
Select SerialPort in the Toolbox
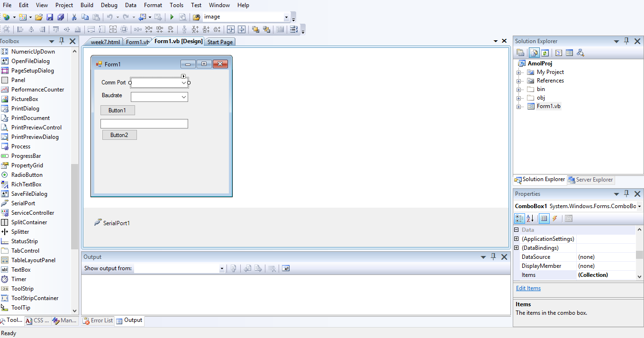23,203
